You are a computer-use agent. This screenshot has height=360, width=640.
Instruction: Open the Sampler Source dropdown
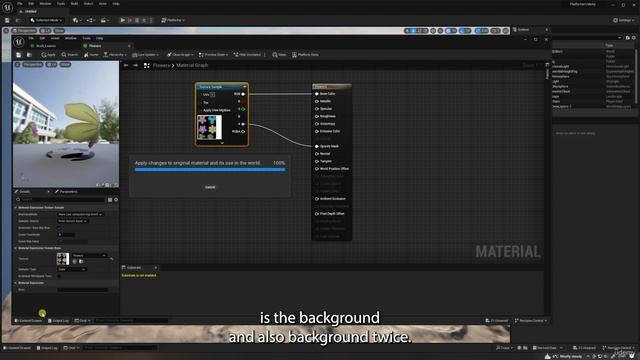tap(73, 221)
